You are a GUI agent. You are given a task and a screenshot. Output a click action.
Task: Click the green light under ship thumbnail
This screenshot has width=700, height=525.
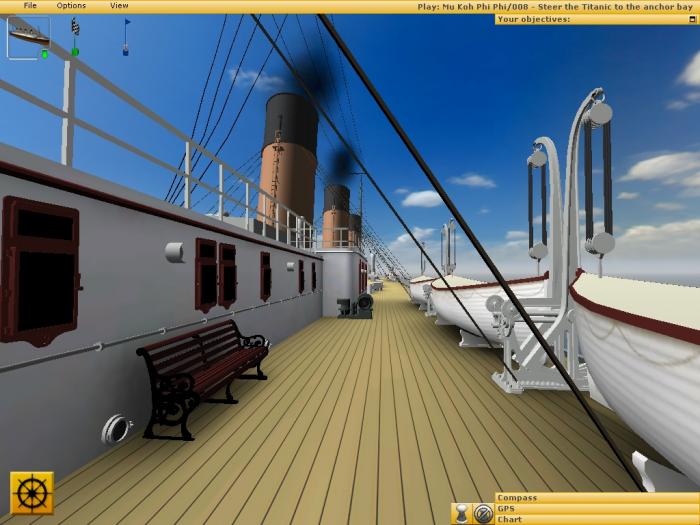(44, 54)
